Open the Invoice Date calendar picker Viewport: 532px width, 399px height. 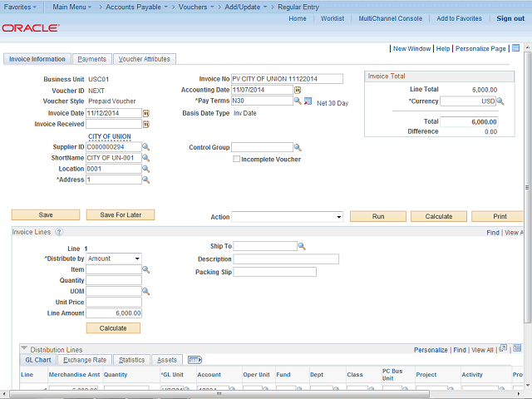click(146, 113)
